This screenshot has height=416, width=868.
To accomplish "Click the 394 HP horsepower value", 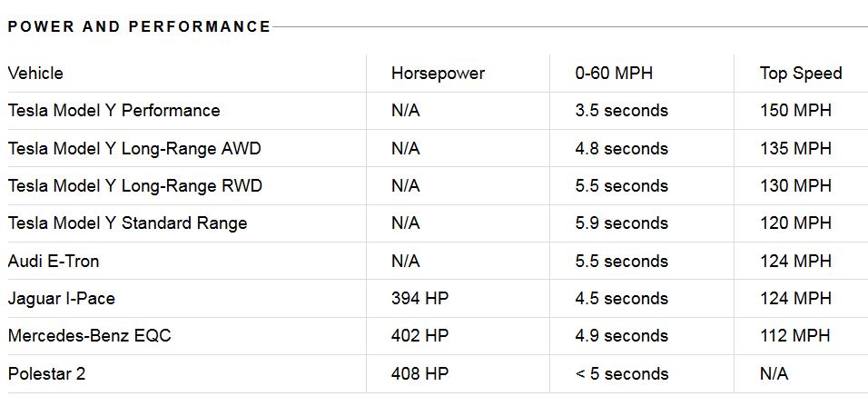I will [419, 299].
